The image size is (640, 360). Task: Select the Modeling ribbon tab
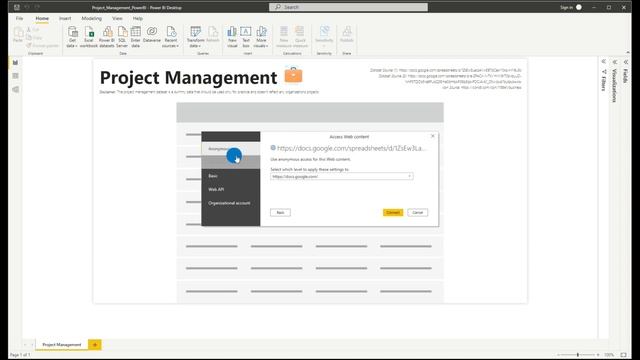tap(91, 18)
